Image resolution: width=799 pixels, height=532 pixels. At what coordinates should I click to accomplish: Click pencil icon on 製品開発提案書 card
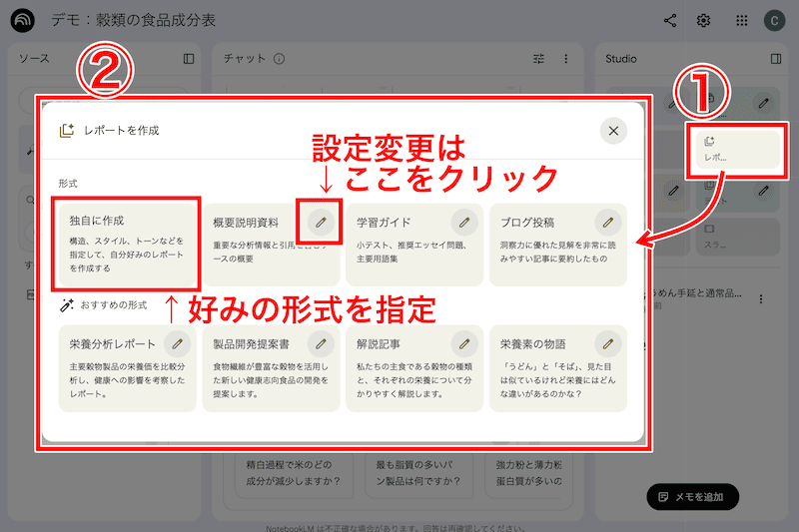[x=320, y=343]
